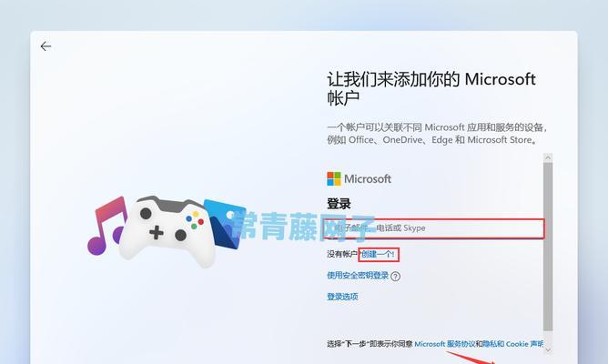Go back using the left arrow
The image size is (608, 364).
click(46, 46)
